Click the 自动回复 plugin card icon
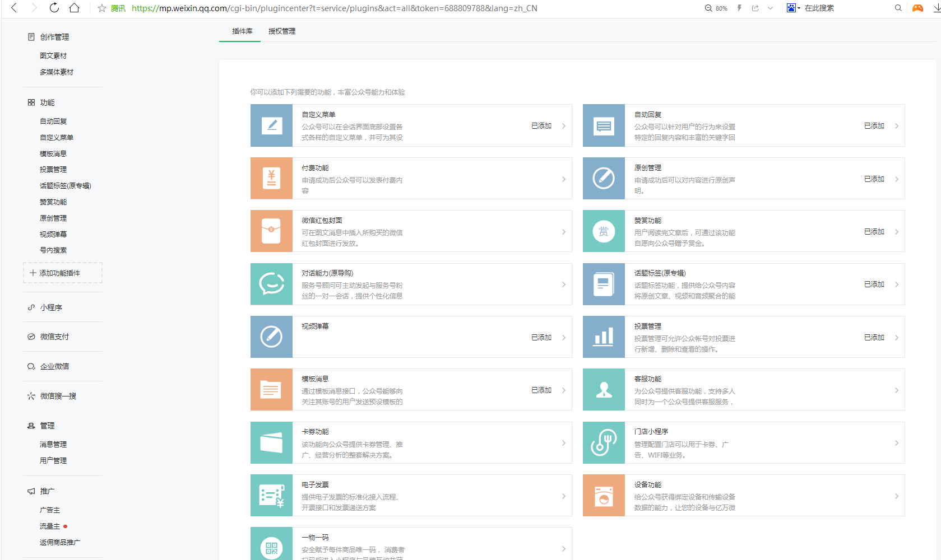941x560 pixels. pos(604,125)
